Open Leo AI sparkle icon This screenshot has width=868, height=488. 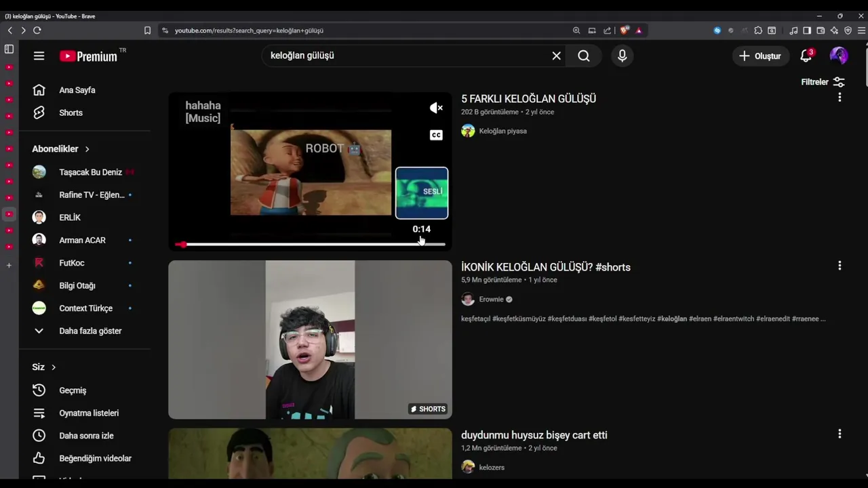(834, 30)
